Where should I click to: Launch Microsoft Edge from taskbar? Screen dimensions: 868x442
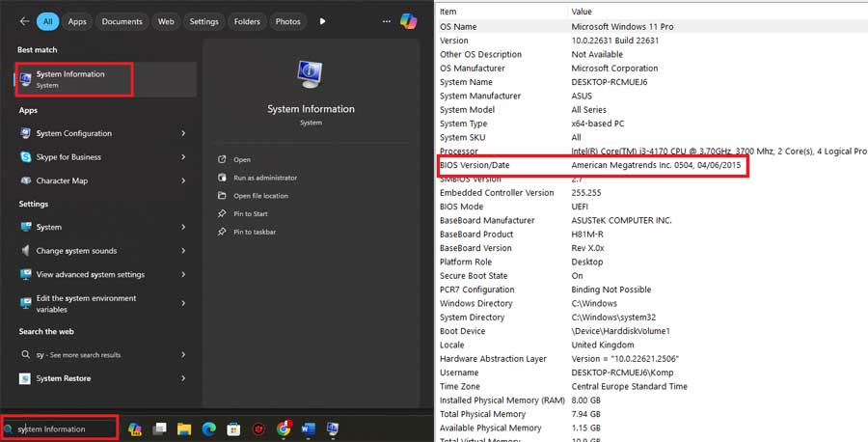(208, 429)
